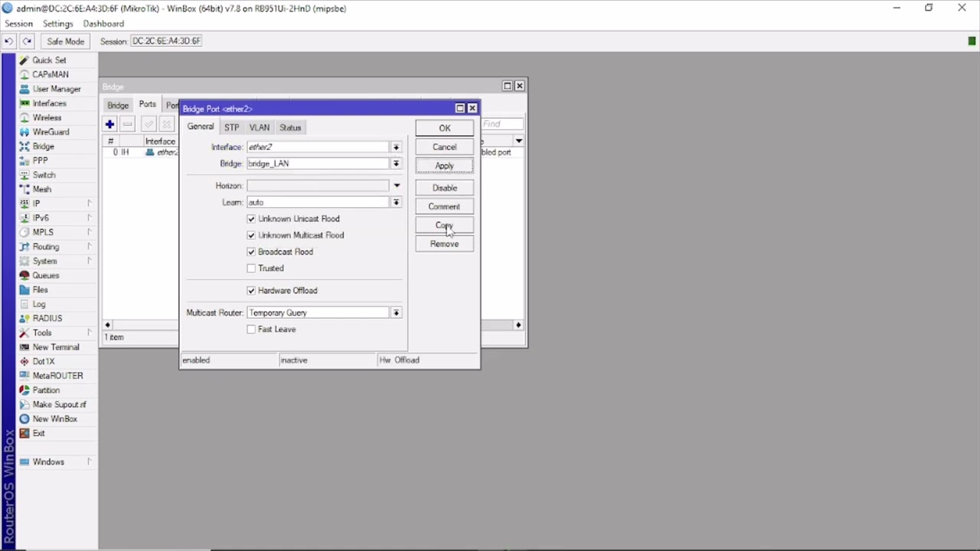The image size is (980, 551).
Task: Open the Settings menu
Action: click(x=57, y=24)
